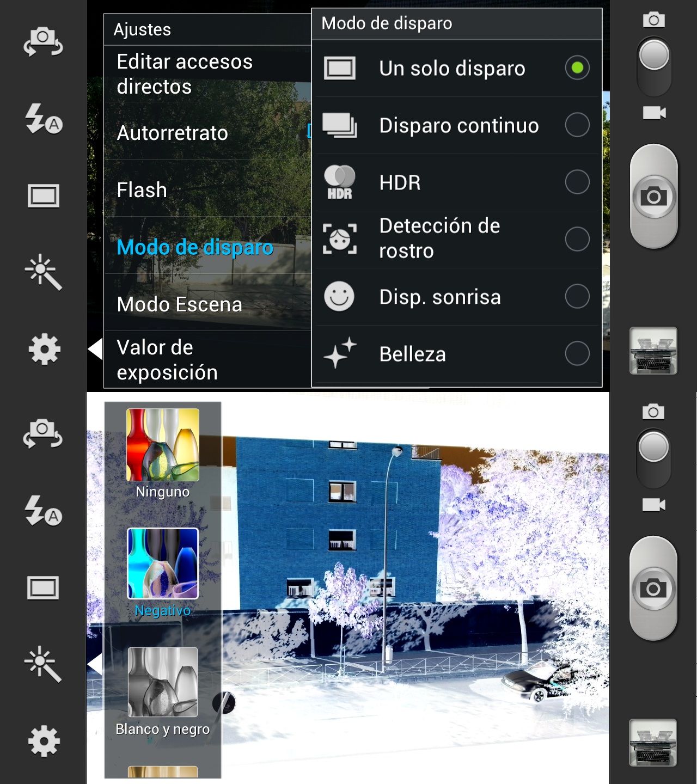The height and width of the screenshot is (784, 697).
Task: Choose the Belleza radio button
Action: pyautogui.click(x=577, y=354)
